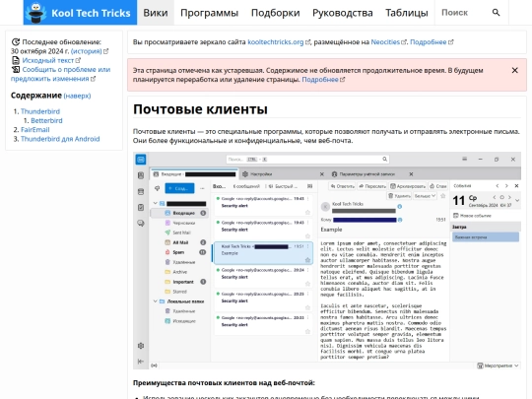
Task: Open the Программы navigation item
Action: coord(209,13)
